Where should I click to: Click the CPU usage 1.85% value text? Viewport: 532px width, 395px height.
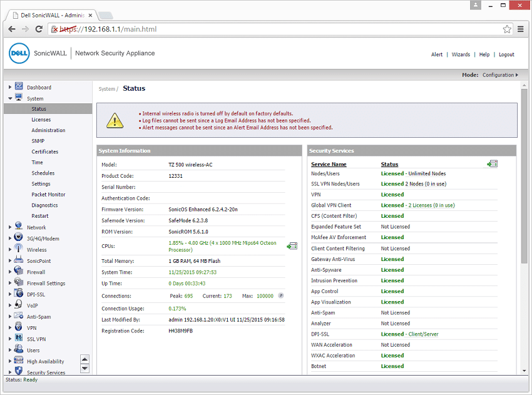(176, 243)
